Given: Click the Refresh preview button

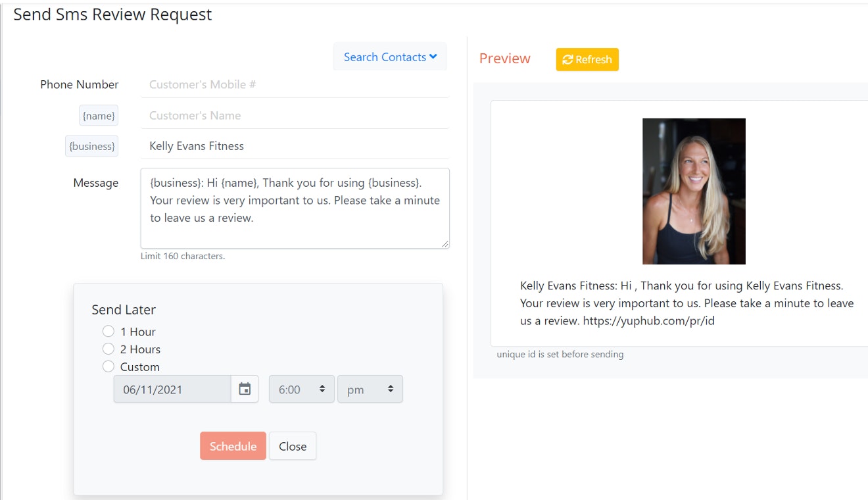Looking at the screenshot, I should (x=587, y=59).
